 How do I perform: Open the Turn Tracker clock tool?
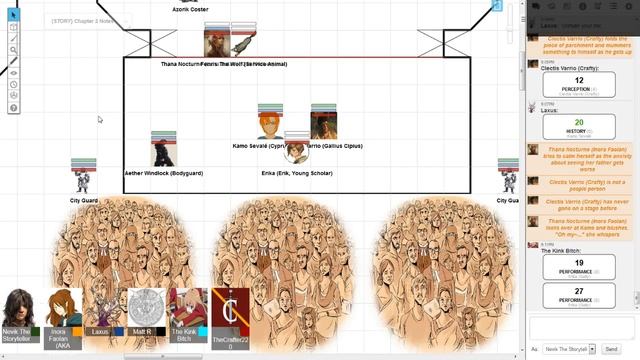pos(13,84)
